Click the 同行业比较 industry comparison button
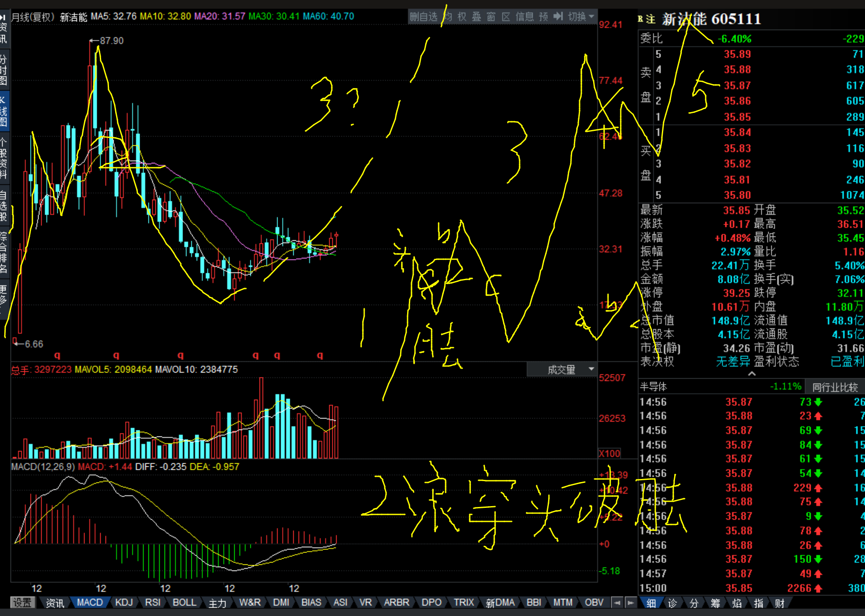The height and width of the screenshot is (616, 865). pos(835,387)
